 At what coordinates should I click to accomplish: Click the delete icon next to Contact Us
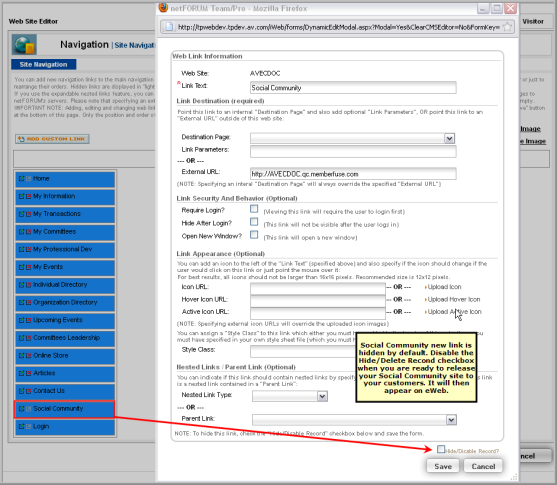28,391
